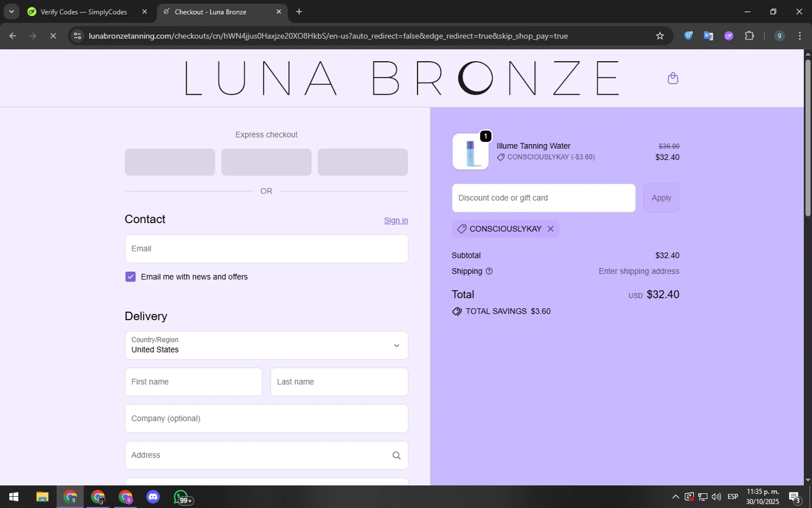Stop loading the page

[x=53, y=36]
